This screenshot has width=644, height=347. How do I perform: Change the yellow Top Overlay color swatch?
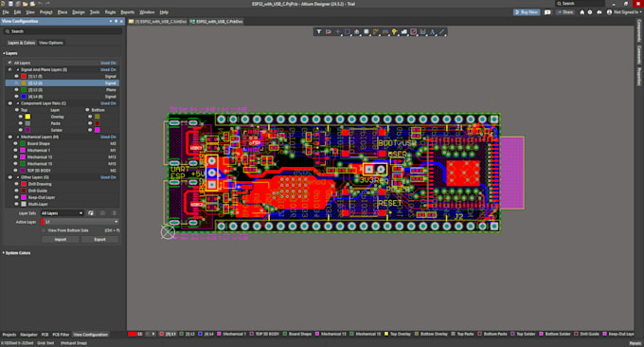pos(27,117)
